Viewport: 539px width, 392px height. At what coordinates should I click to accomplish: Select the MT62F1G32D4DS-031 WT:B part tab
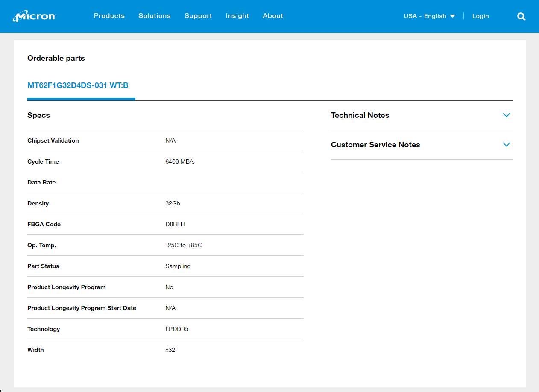point(78,85)
